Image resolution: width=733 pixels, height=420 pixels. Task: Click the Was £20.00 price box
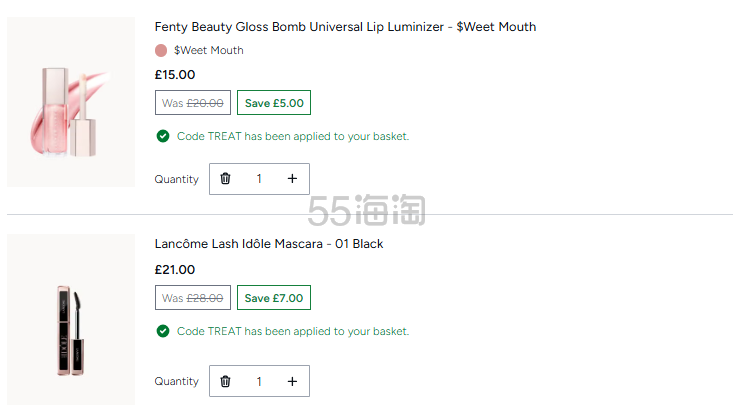point(193,102)
